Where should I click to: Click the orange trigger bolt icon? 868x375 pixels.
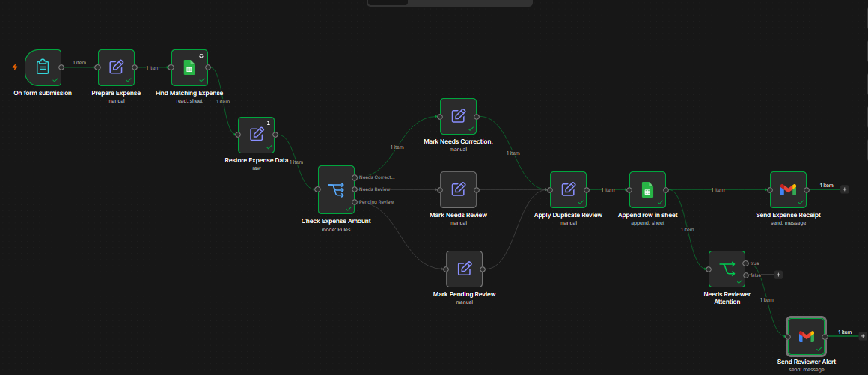point(15,67)
